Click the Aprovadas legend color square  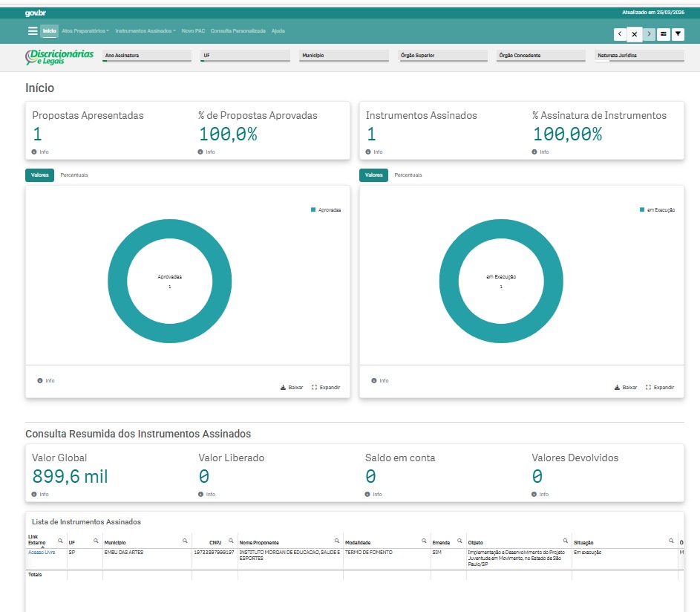[x=313, y=210]
